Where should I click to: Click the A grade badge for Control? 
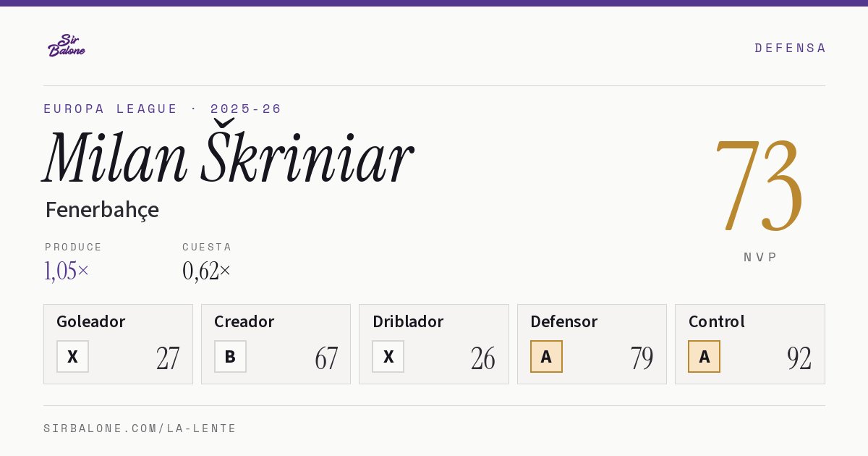[704, 356]
